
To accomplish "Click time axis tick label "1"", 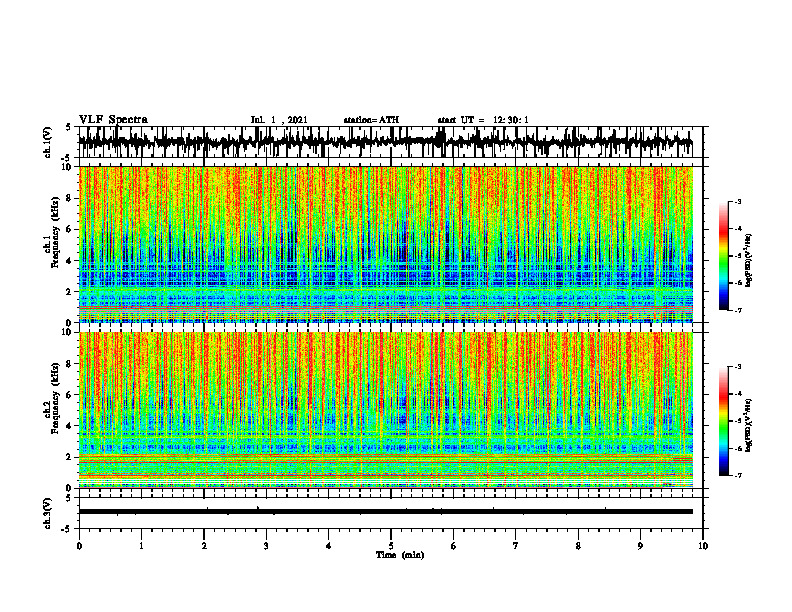I will pos(141,546).
